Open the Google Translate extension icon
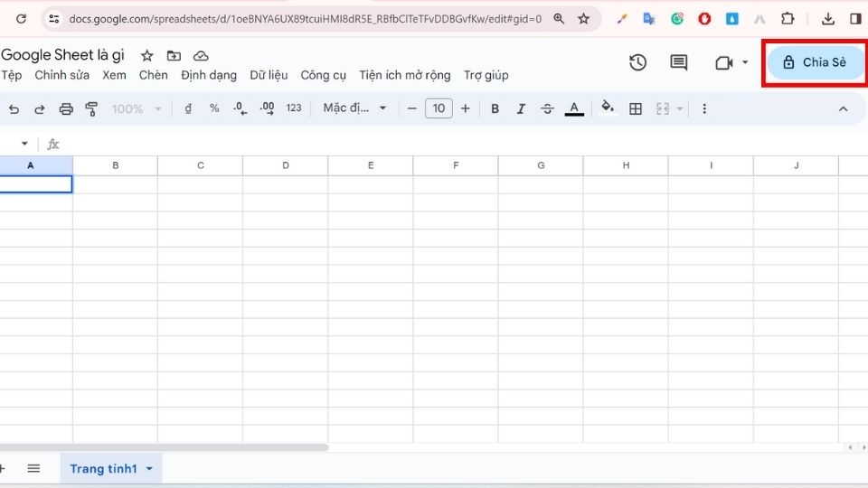The width and height of the screenshot is (868, 488). tap(649, 19)
